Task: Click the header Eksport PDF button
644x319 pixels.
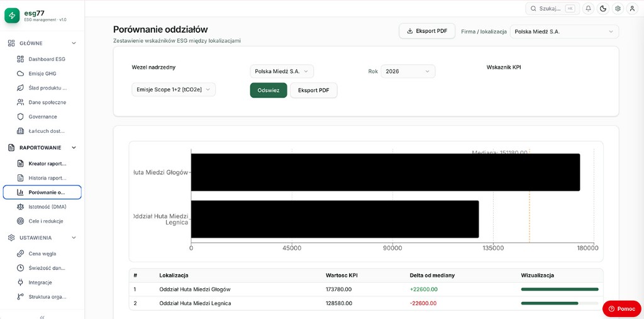Action: (427, 31)
